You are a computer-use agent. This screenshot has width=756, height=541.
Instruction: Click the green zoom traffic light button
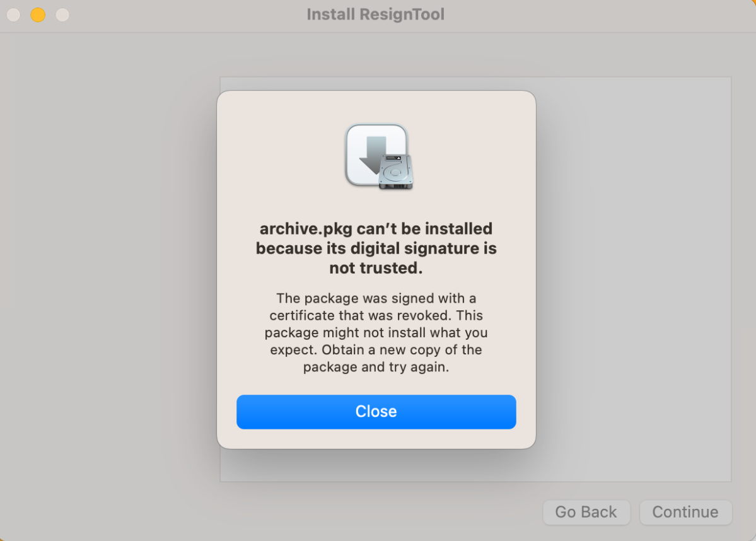(x=62, y=14)
